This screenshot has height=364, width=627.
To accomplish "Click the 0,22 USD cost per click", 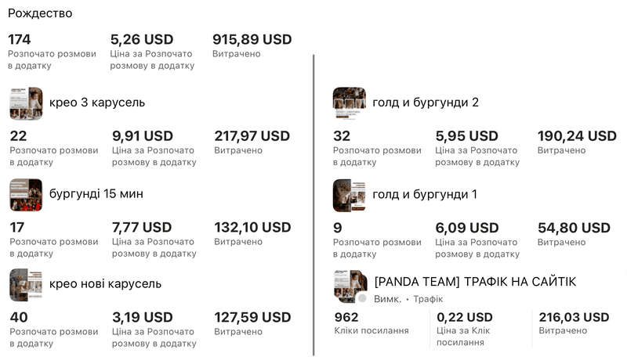I will click(465, 317).
